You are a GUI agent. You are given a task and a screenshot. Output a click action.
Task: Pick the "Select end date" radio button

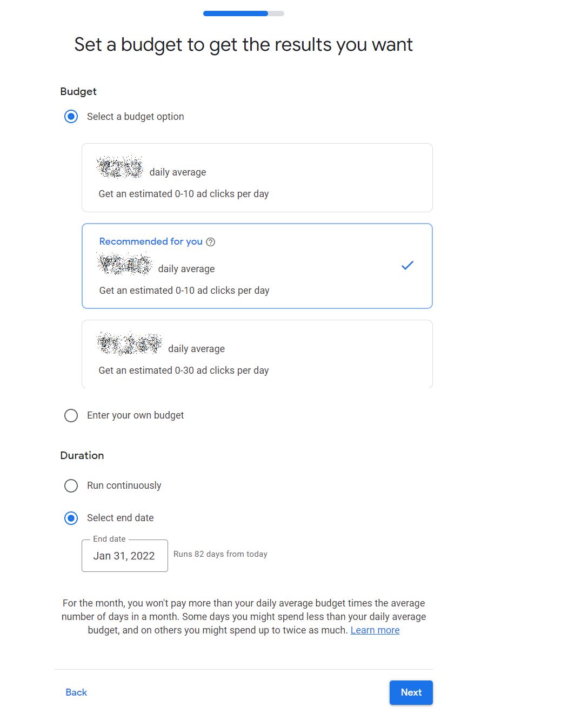pos(71,518)
